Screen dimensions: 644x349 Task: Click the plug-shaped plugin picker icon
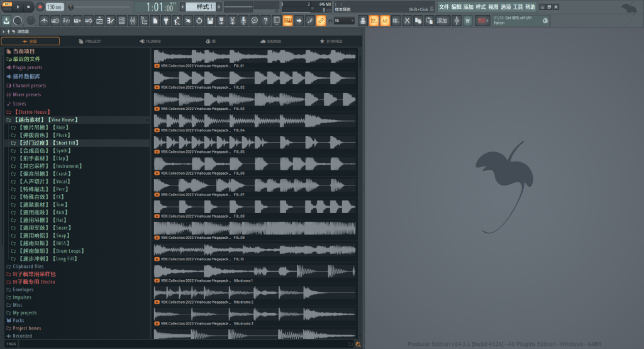(x=166, y=21)
